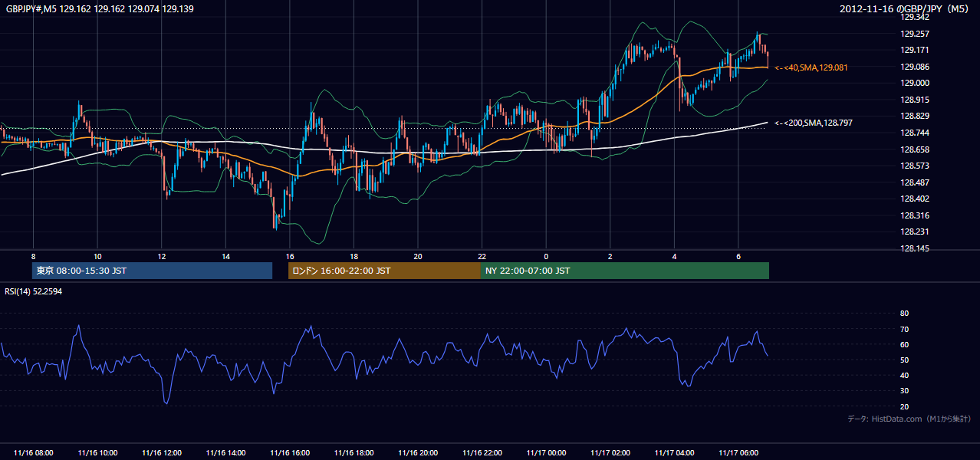Click the 11/16 12:00 time label
The height and width of the screenshot is (460, 980).
[x=161, y=453]
